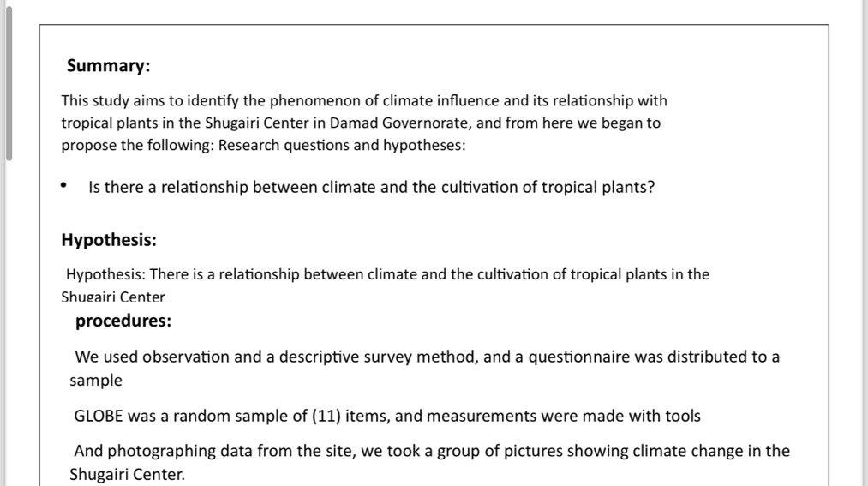
Task: Click the line "propose the following: Research questions"
Action: click(264, 145)
